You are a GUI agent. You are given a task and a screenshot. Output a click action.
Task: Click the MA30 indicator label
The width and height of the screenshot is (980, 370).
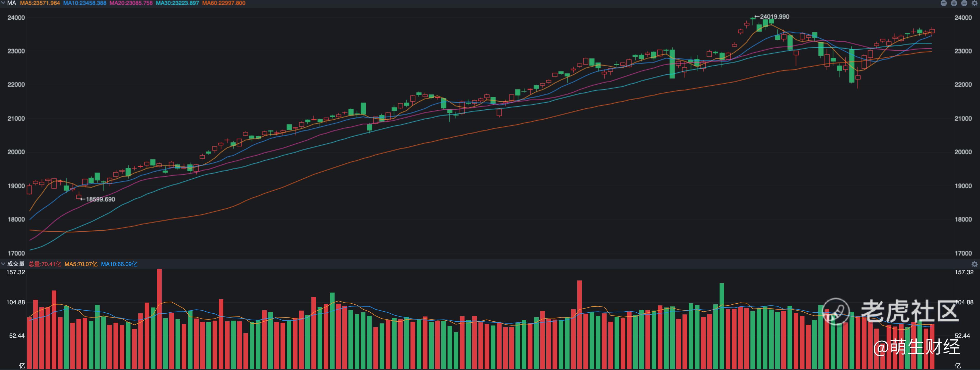click(x=177, y=3)
